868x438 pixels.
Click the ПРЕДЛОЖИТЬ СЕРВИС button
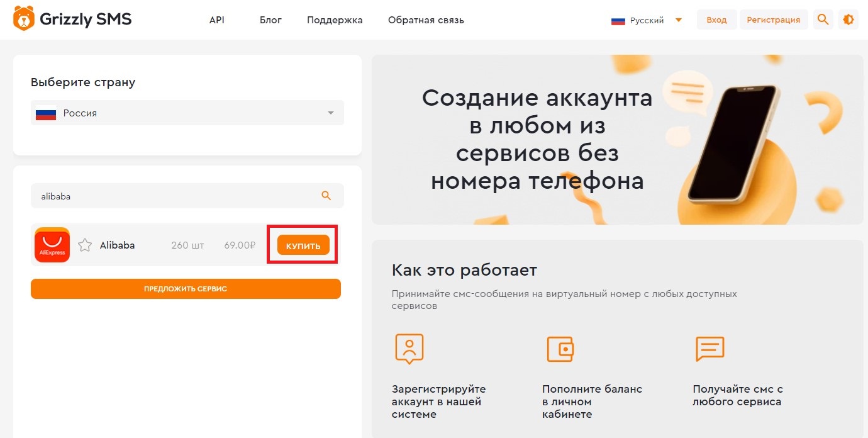[x=186, y=289]
